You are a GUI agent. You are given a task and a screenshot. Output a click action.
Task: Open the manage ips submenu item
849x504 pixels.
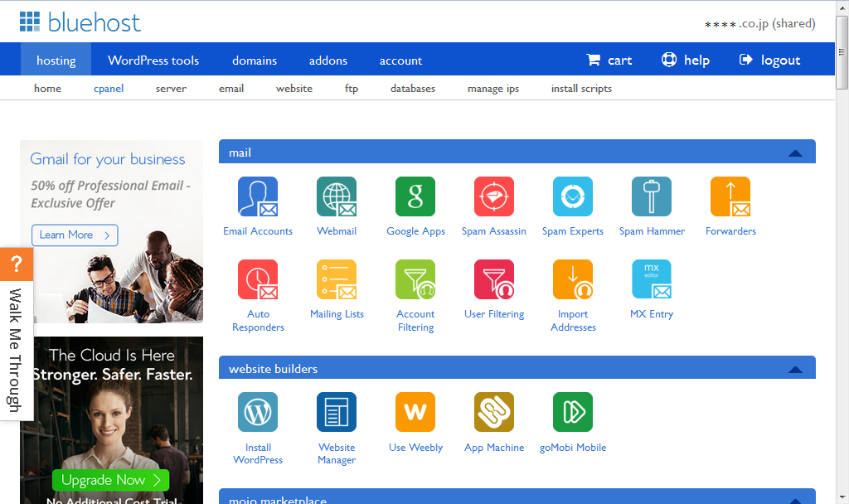[493, 88]
